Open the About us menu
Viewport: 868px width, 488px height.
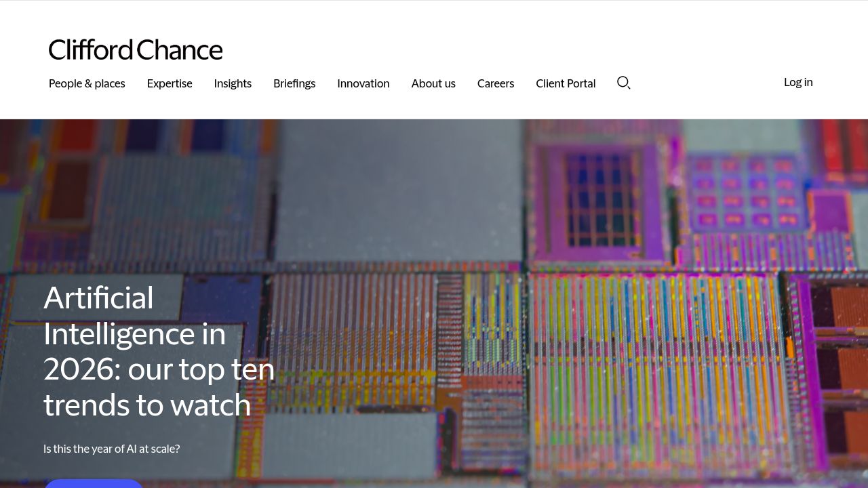(x=433, y=83)
